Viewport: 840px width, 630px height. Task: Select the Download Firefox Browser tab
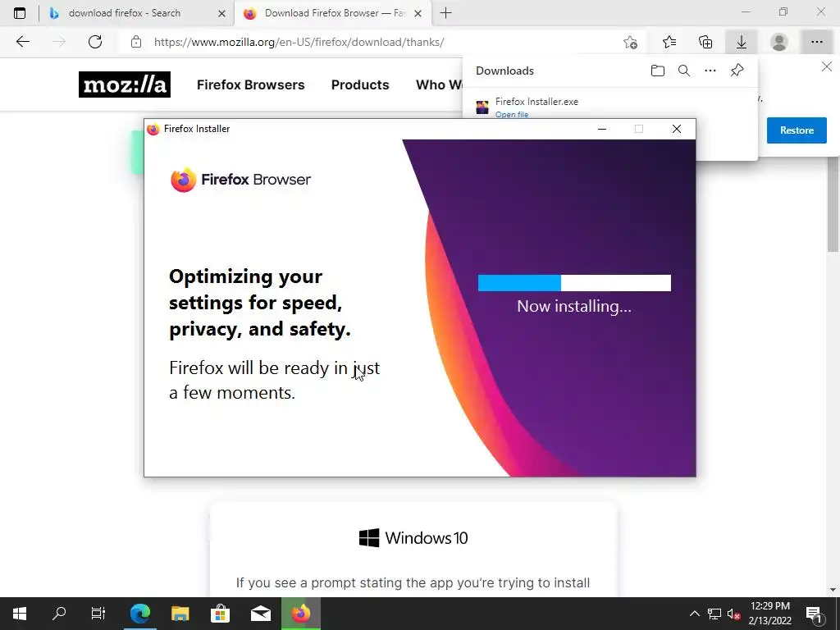335,13
